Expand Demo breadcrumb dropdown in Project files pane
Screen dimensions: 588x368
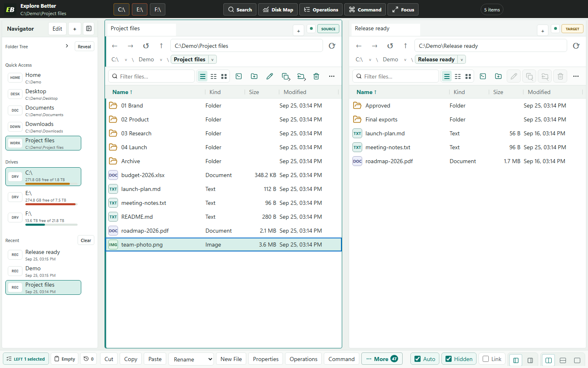161,60
